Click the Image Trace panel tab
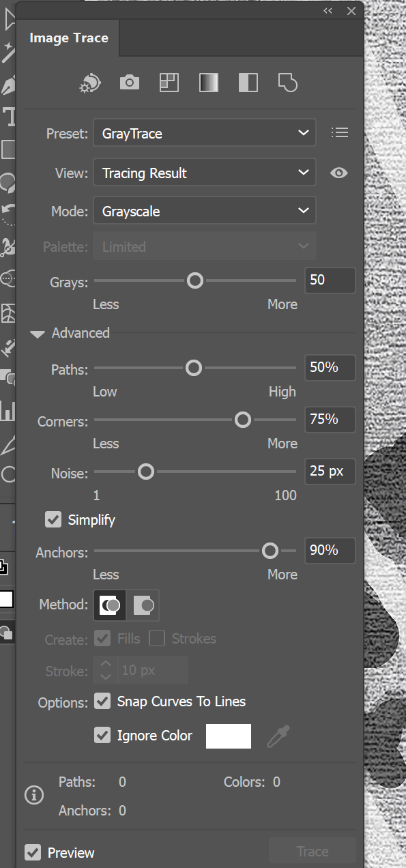406x868 pixels. tap(68, 38)
